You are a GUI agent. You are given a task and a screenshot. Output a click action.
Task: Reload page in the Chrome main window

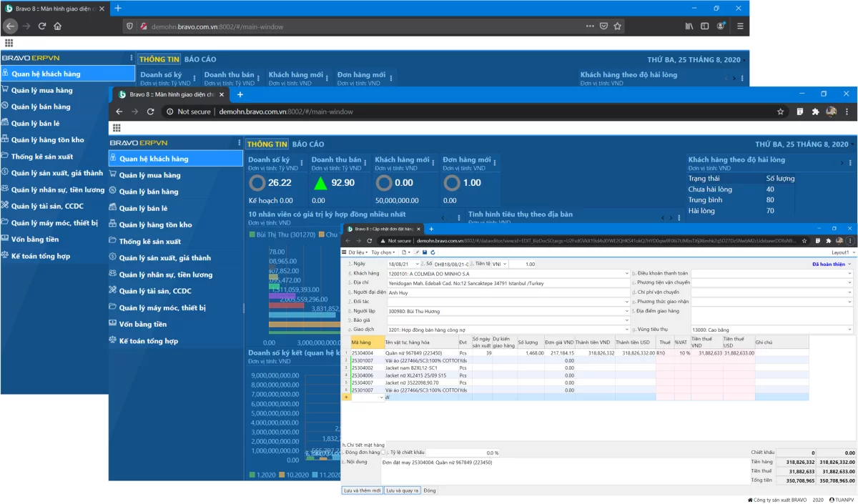(x=150, y=112)
